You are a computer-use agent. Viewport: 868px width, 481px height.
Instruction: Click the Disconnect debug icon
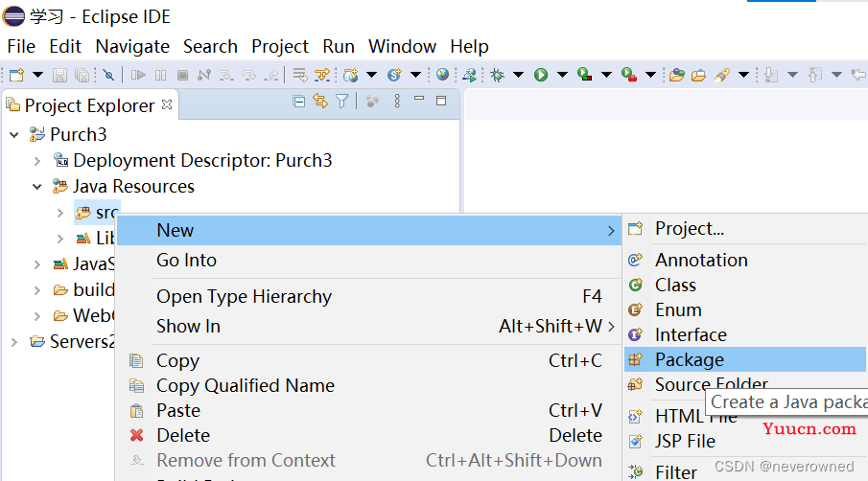(204, 75)
